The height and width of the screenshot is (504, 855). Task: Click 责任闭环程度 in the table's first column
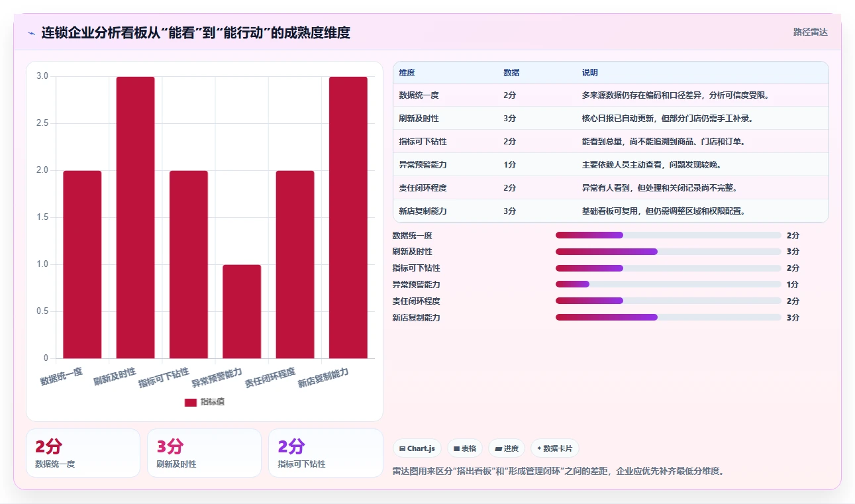point(423,188)
